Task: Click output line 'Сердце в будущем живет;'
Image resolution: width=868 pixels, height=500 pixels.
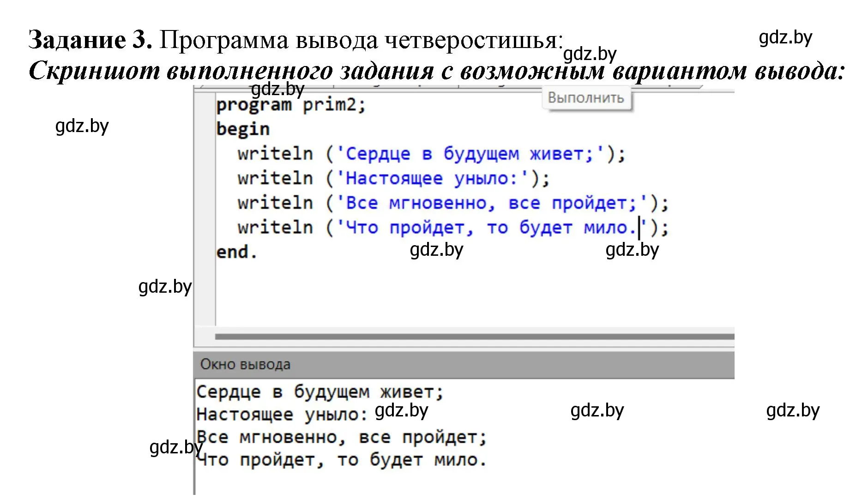Action: pyautogui.click(x=320, y=392)
